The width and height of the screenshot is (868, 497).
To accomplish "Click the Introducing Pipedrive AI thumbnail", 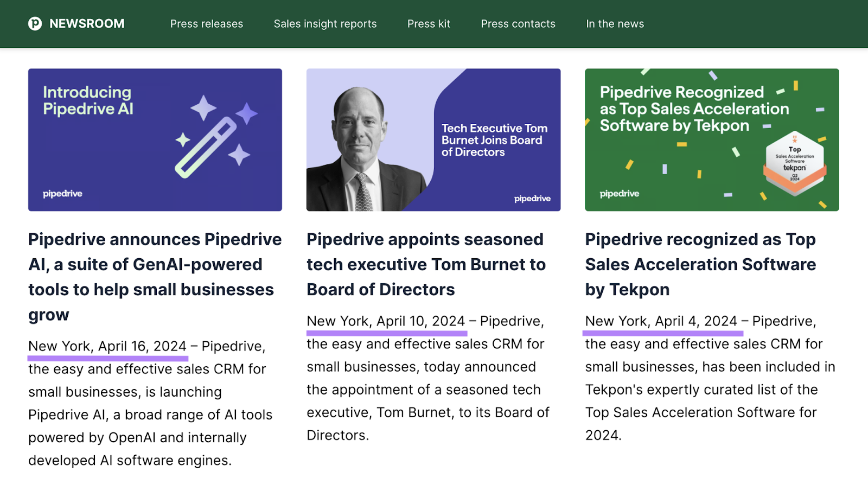I will [x=155, y=139].
